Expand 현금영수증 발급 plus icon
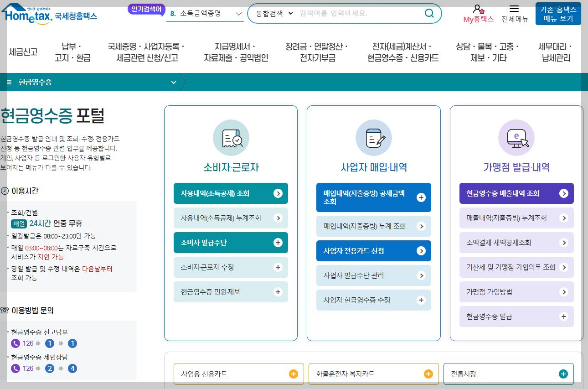Viewport: 588px width, 389px height. (x=564, y=316)
